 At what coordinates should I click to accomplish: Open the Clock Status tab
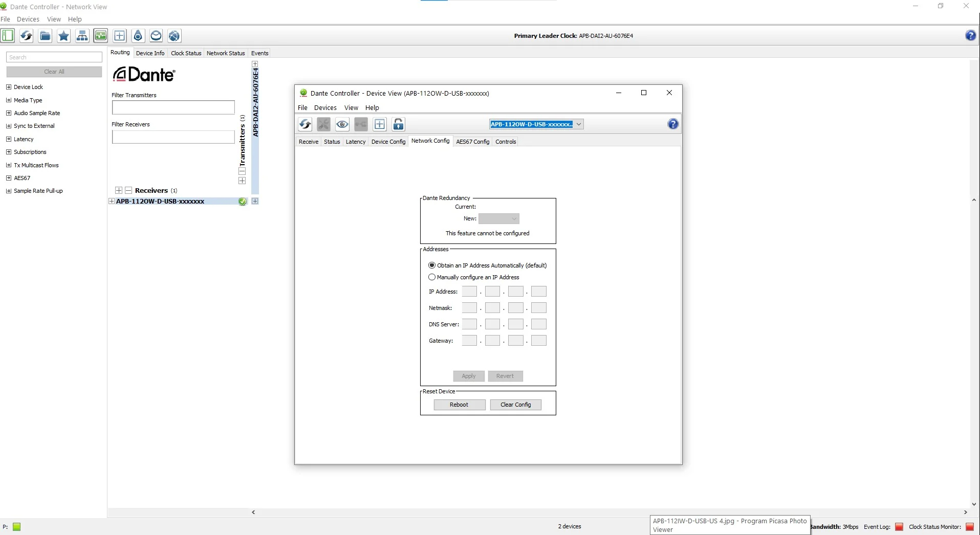point(186,53)
